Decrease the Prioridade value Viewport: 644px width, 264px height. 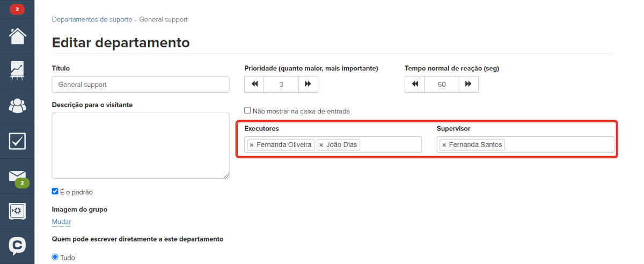(x=254, y=84)
